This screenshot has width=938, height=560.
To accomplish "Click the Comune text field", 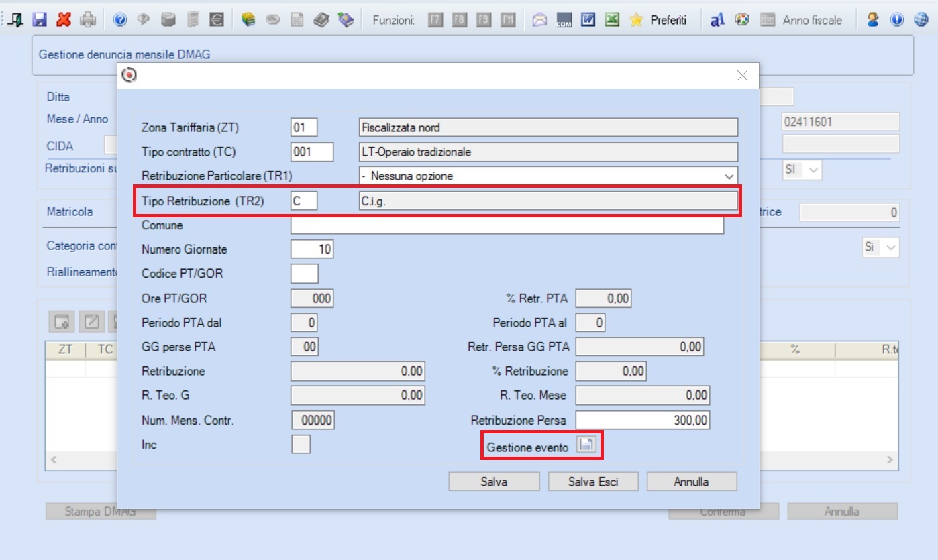I will (x=507, y=225).
